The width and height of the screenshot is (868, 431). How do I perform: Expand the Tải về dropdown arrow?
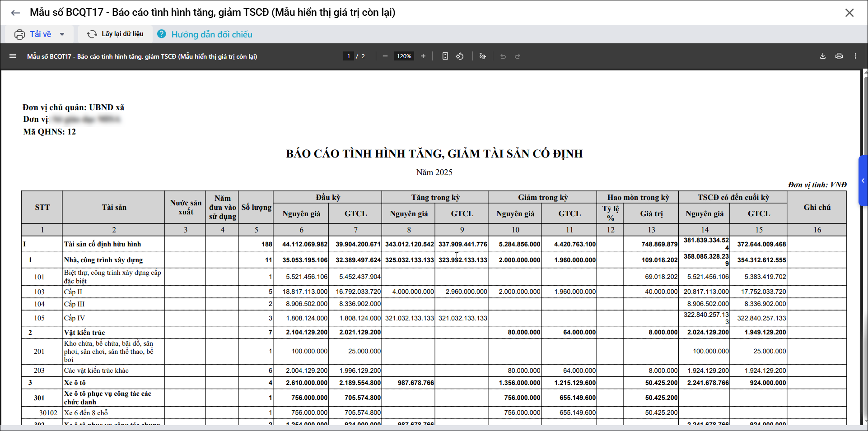(62, 34)
